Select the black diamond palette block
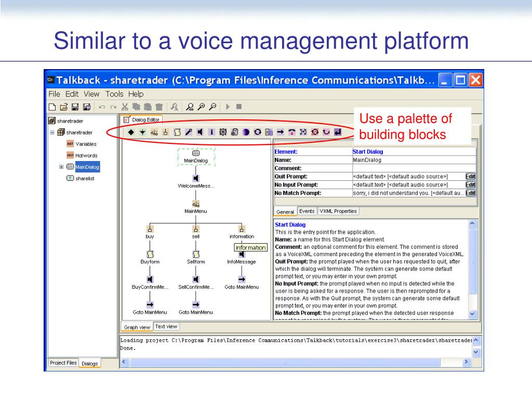Image resolution: width=532 pixels, height=399 pixels. pyautogui.click(x=131, y=132)
